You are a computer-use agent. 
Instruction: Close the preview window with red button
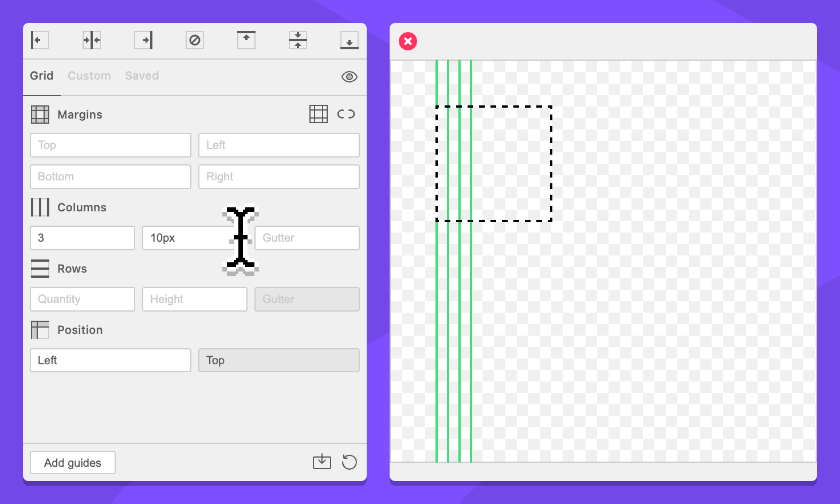[x=408, y=41]
